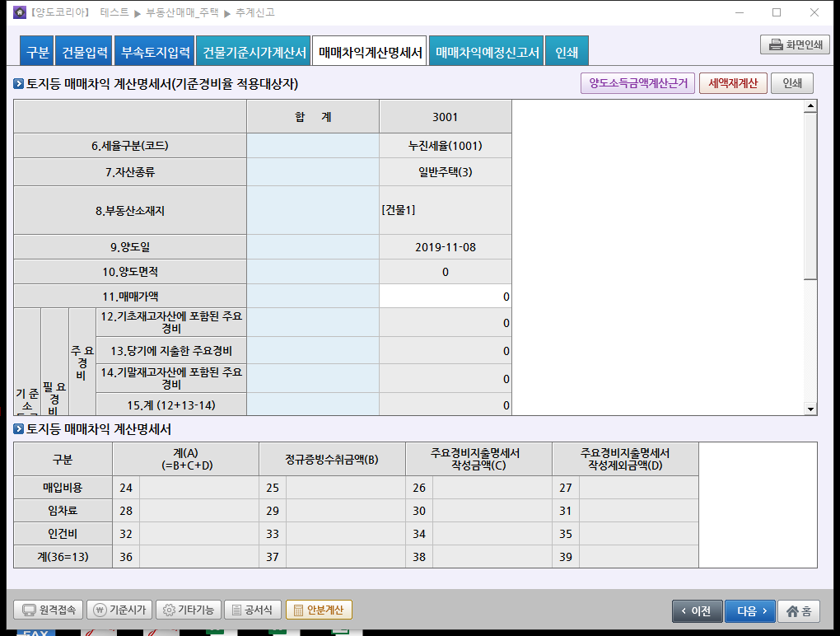
Task: Click field 37 in 계(36=13) row
Action: [346, 557]
